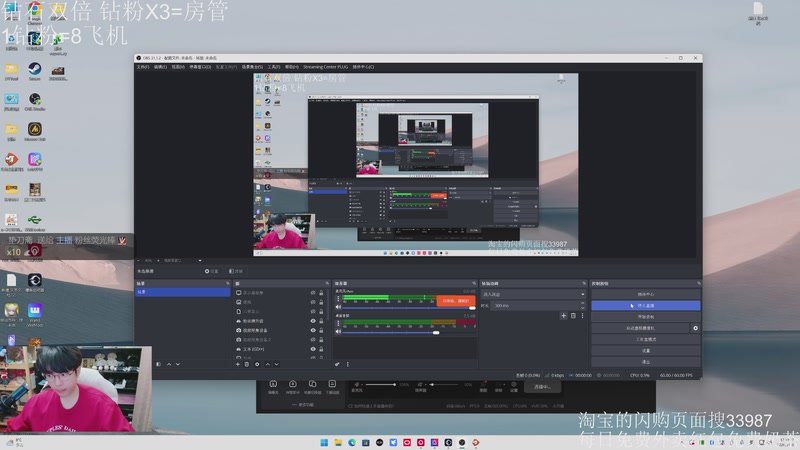Move the scene down with the scenes toolbar arrow
Image resolution: width=800 pixels, height=450 pixels.
click(178, 364)
